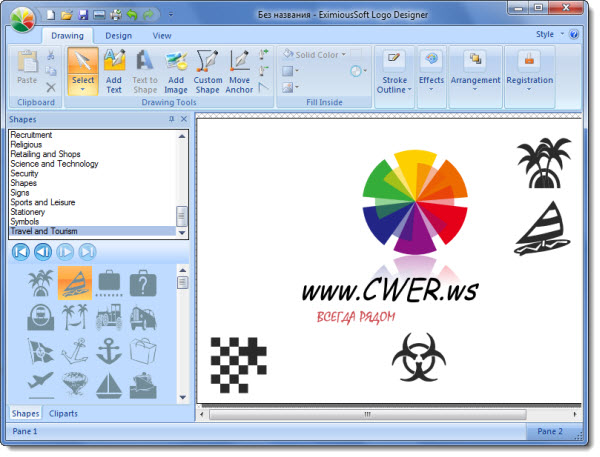
Task: Pick the solid anchor shape
Action: 109,351
